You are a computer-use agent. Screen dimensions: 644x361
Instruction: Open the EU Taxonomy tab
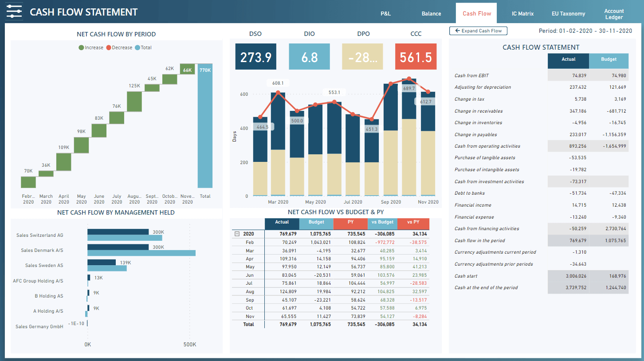click(x=568, y=14)
